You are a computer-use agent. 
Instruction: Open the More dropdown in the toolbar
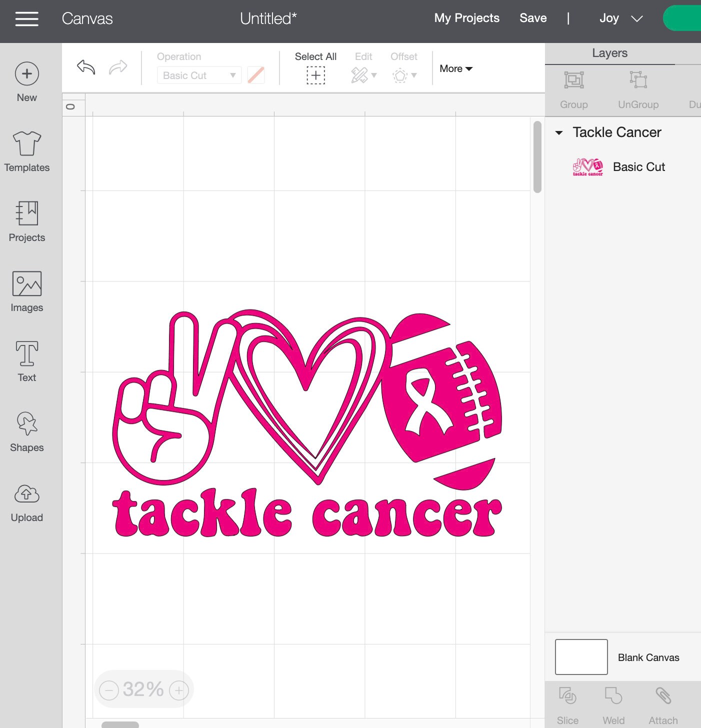pyautogui.click(x=455, y=68)
